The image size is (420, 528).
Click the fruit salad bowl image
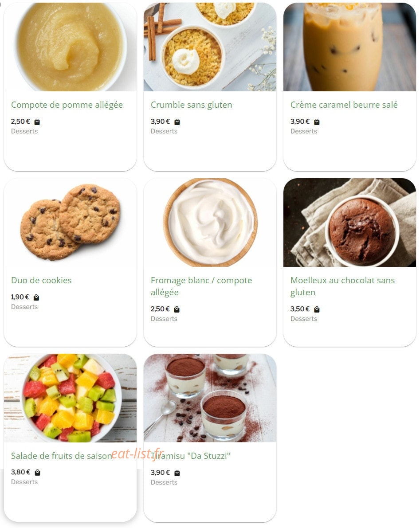[x=71, y=398]
